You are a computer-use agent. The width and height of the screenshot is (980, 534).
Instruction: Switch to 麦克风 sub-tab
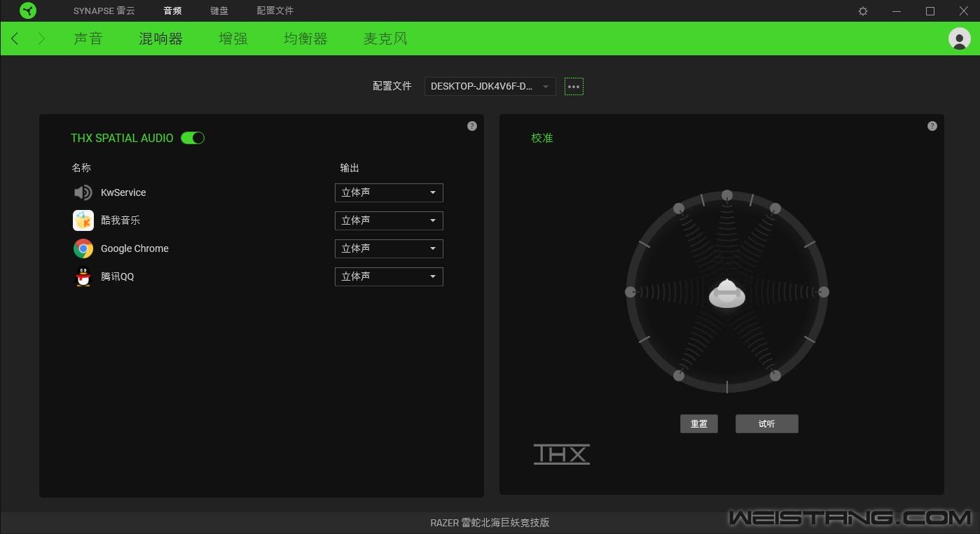385,38
